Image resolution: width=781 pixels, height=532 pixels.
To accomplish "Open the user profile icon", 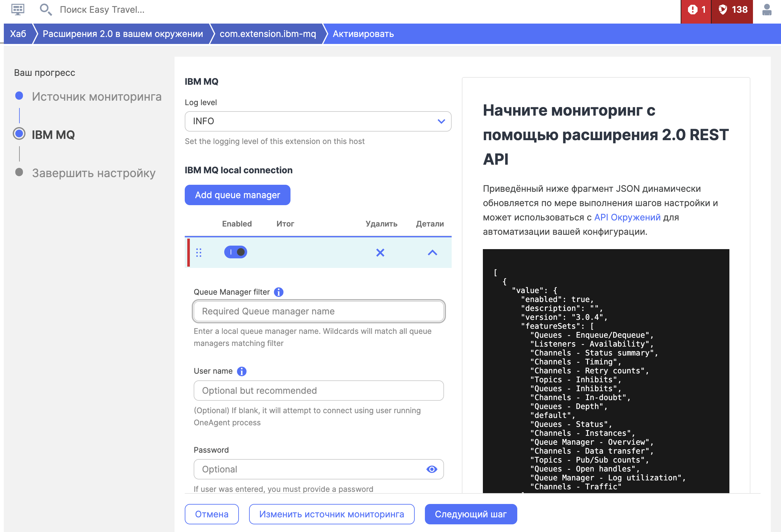I will click(767, 10).
